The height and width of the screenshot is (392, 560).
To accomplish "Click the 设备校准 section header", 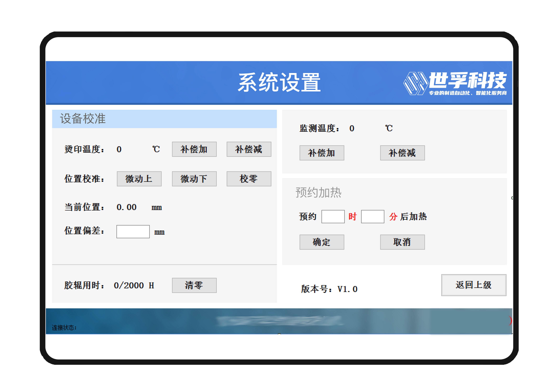I will 83,119.
